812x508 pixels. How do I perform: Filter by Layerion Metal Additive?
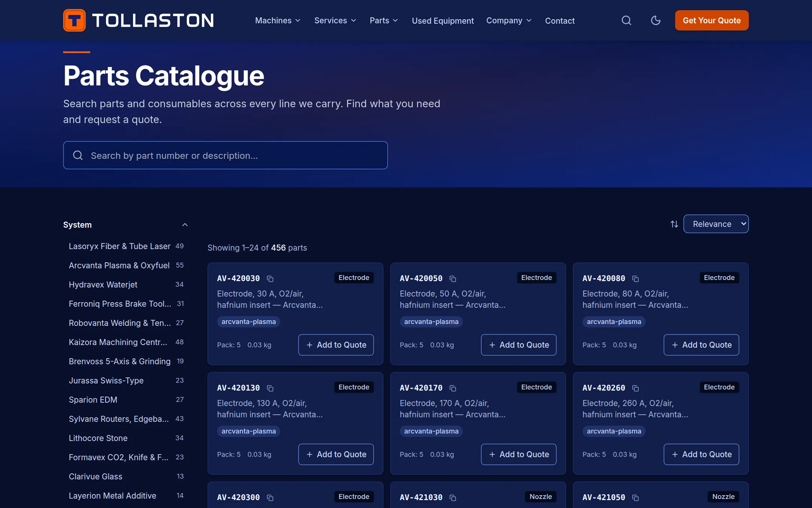(126, 496)
